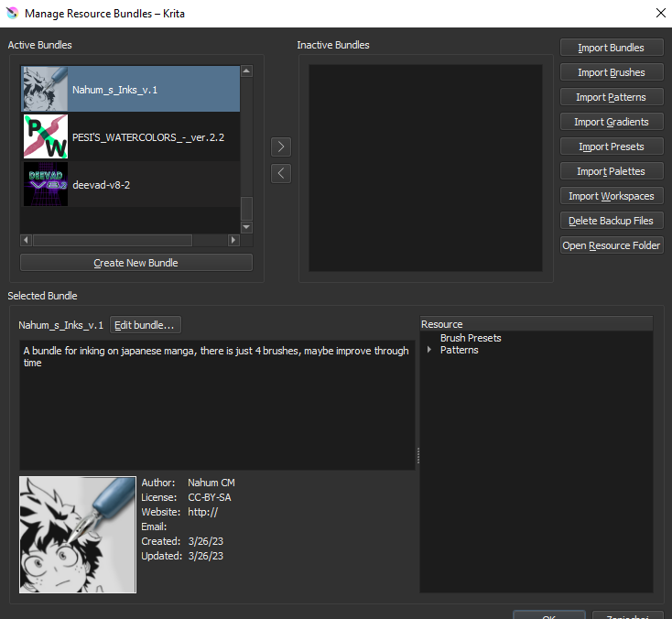Click the horizontal scrollbar left arrow
This screenshot has width=672, height=619.
[26, 240]
